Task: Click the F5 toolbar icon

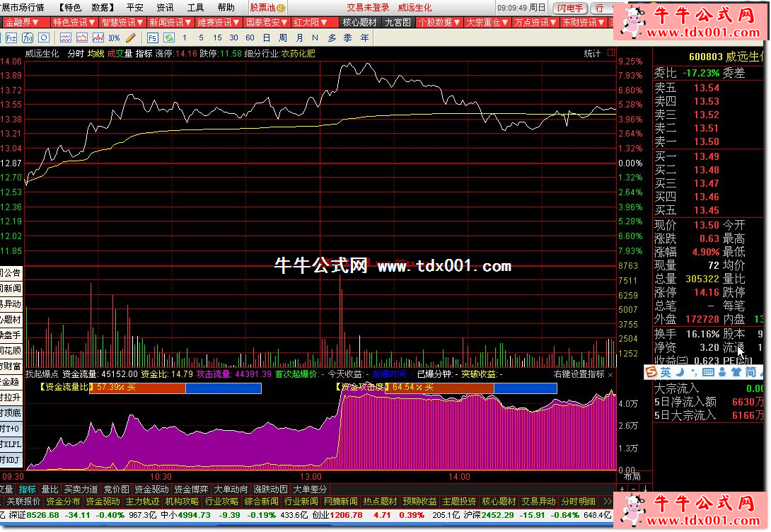Action: pyautogui.click(x=152, y=37)
